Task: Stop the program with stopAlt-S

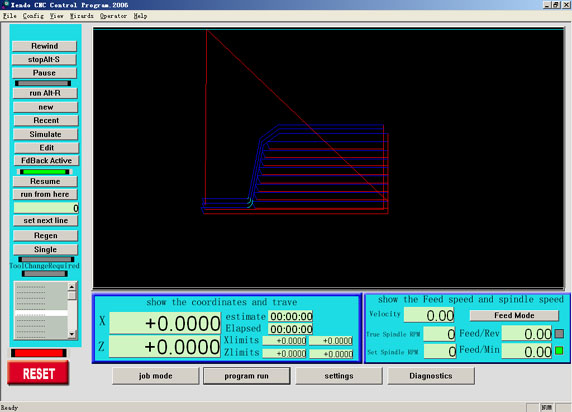Action: coord(44,59)
